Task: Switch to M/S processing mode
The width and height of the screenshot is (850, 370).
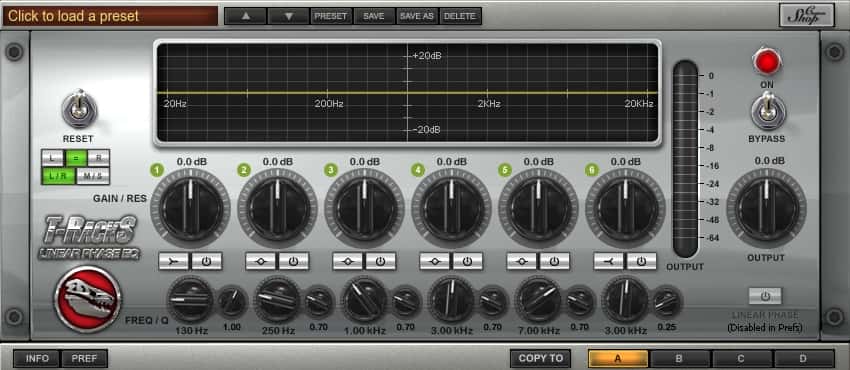Action: 93,176
